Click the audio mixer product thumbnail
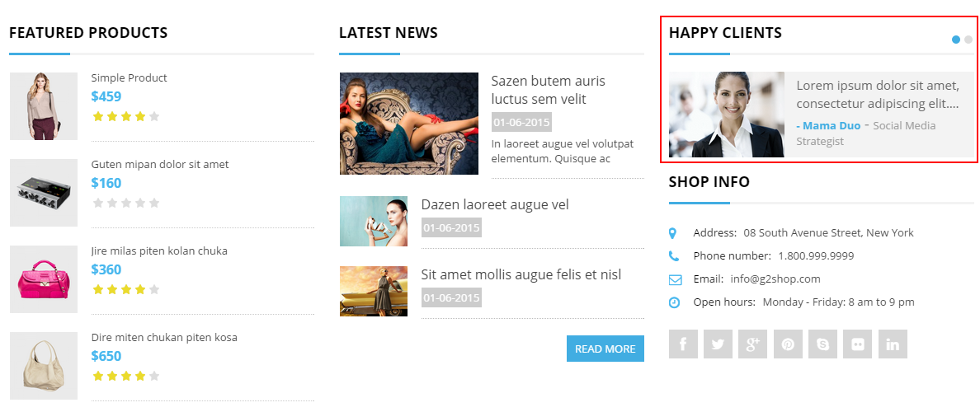Viewport: 980px width, 412px height. point(44,192)
